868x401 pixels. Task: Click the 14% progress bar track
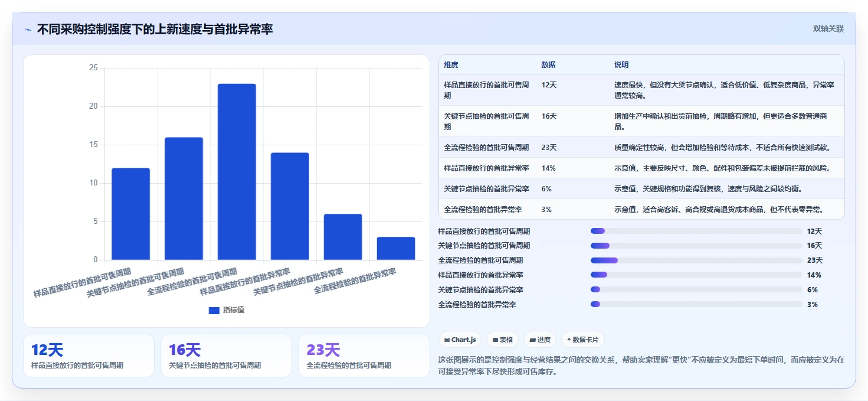click(x=696, y=275)
